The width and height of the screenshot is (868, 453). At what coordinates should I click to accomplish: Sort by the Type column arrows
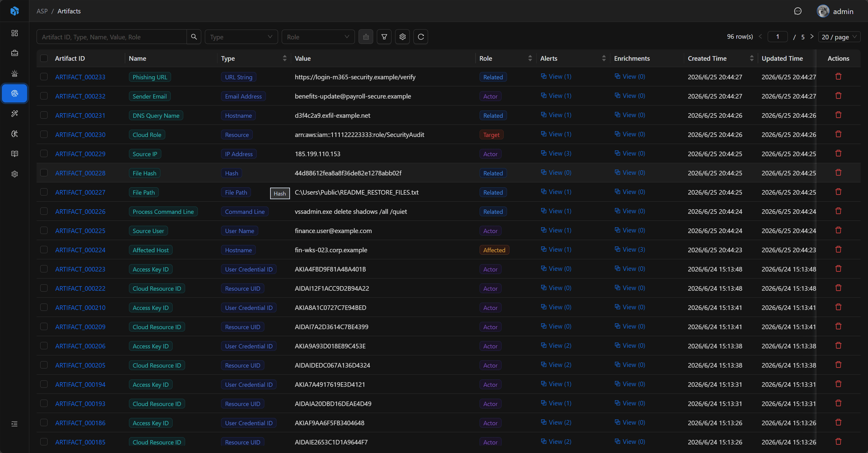(285, 58)
